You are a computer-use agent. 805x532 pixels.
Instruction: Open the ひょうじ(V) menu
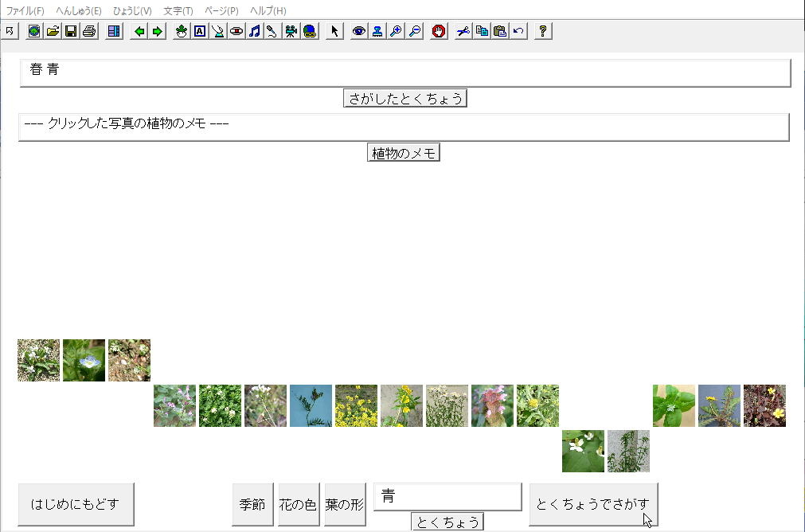click(x=132, y=11)
